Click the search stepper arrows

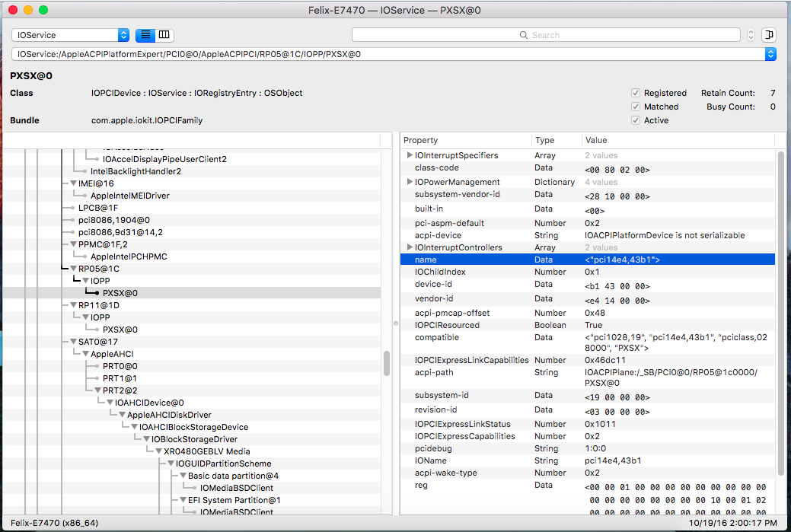751,35
